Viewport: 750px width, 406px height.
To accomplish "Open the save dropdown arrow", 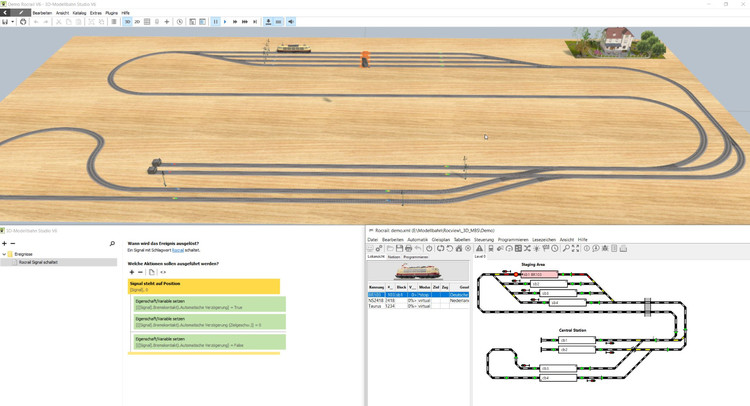I will tap(12, 21).
